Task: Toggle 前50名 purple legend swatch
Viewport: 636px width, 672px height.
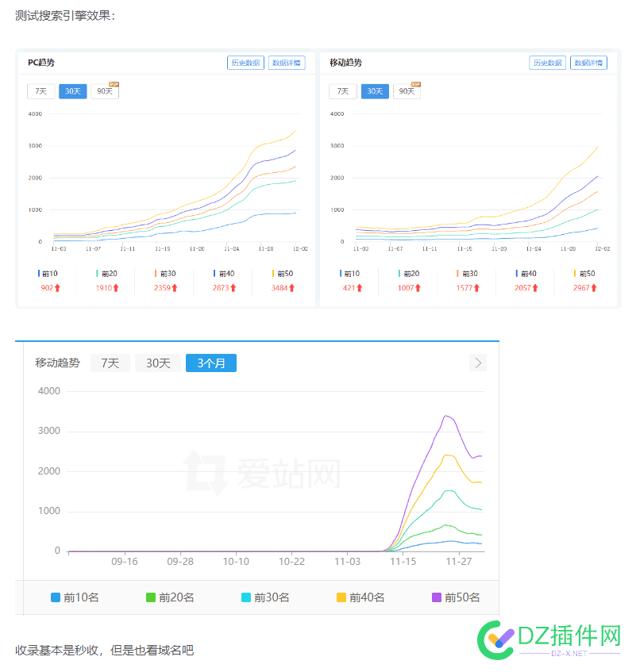Action: 437,597
